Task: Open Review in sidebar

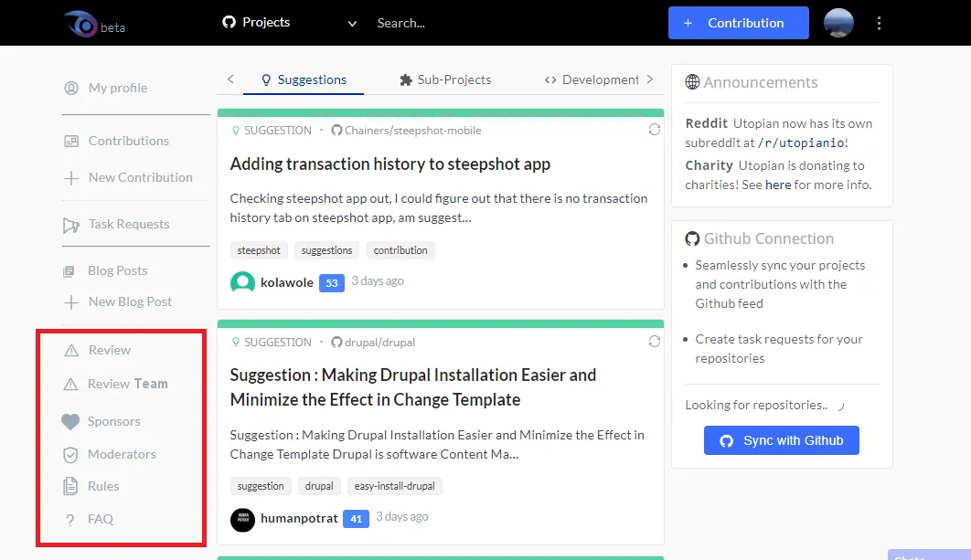Action: click(x=110, y=350)
